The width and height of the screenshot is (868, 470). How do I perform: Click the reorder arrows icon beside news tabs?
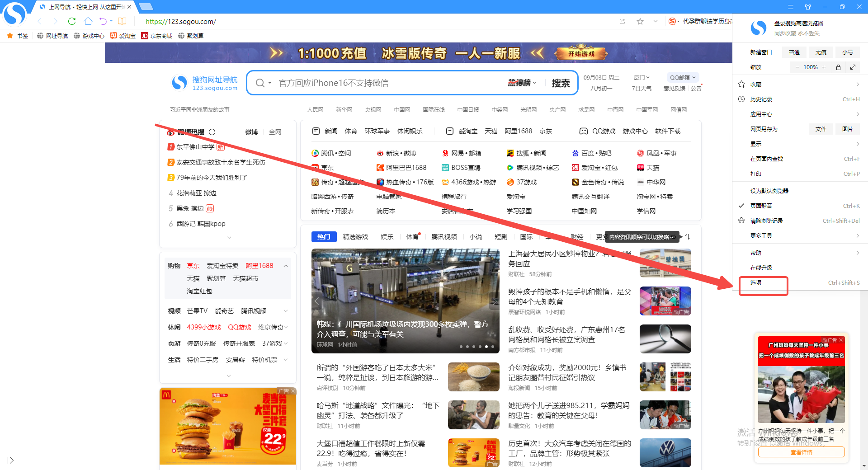(688, 237)
